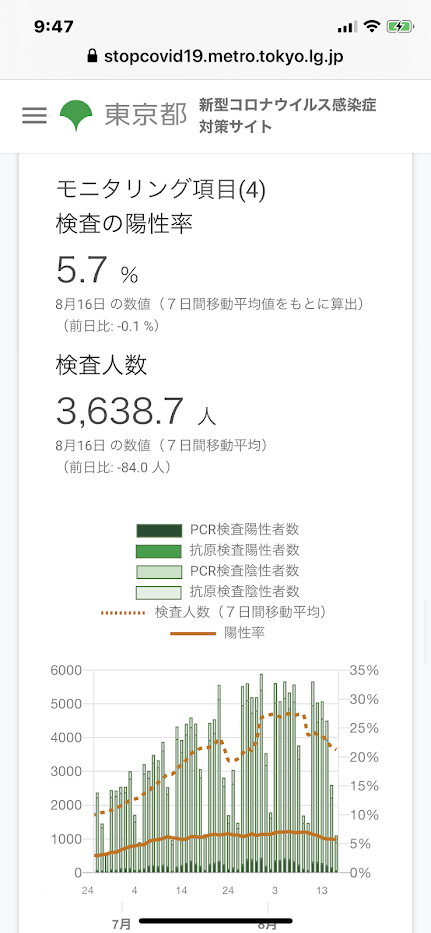Toggle PCR検査陽性者数 legend series
The width and height of the screenshot is (431, 933).
pos(217,529)
